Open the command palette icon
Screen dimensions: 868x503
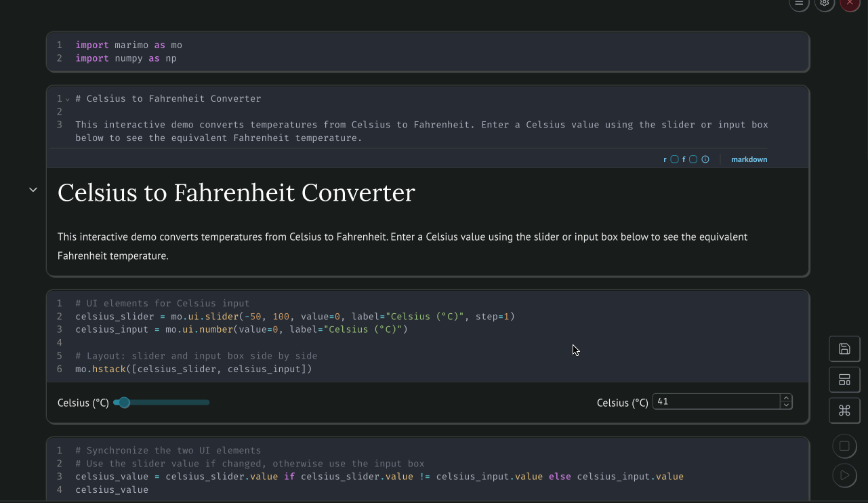pyautogui.click(x=844, y=410)
